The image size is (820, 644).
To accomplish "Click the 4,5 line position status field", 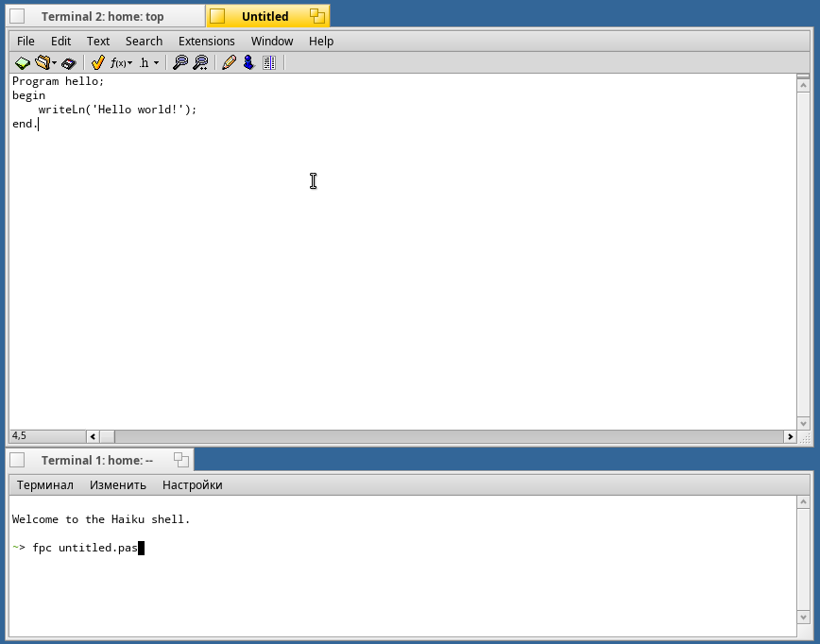I will 47,436.
